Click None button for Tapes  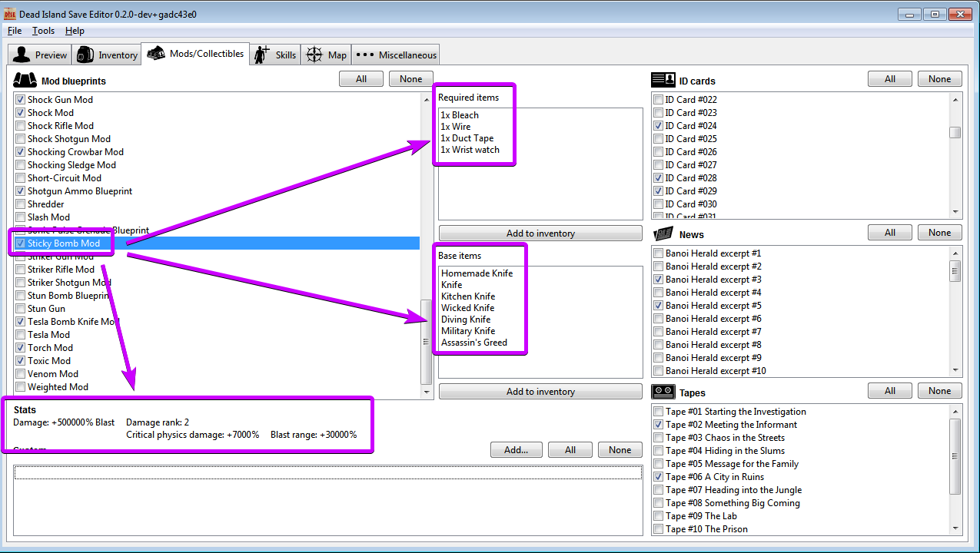[939, 391]
